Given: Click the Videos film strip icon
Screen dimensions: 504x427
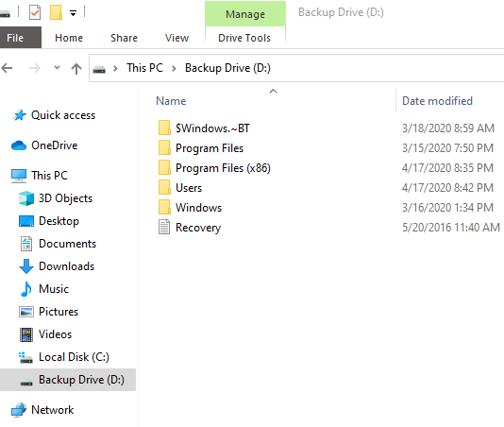Looking at the screenshot, I should click(26, 334).
